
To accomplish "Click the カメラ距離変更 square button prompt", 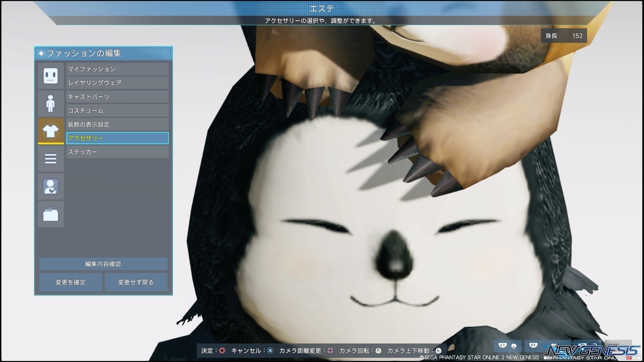I will click(330, 351).
